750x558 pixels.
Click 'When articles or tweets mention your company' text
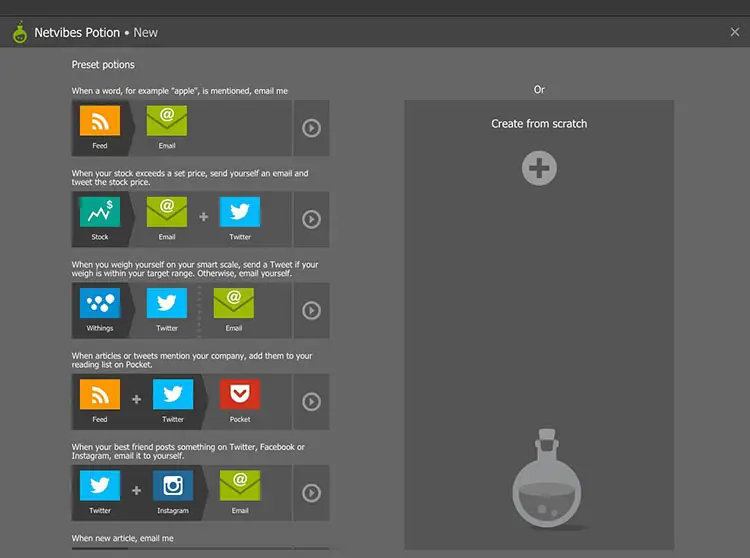192,360
